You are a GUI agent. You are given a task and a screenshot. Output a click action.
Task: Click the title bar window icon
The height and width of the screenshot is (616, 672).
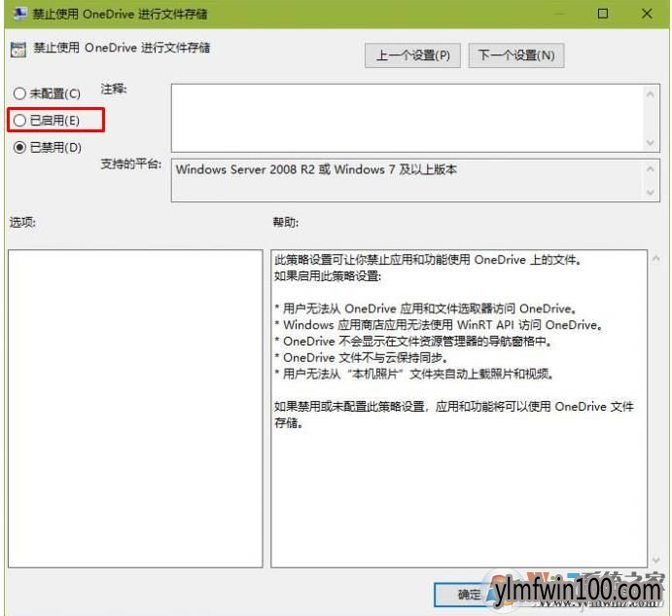pyautogui.click(x=18, y=14)
